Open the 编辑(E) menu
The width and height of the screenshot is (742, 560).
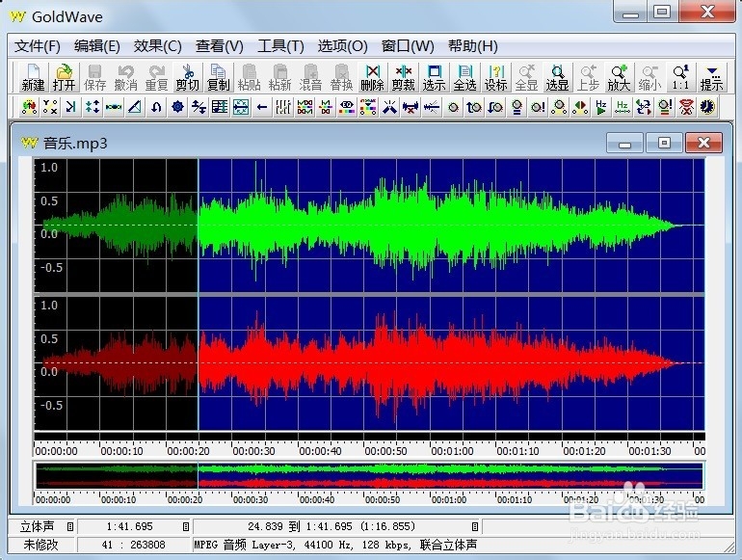97,46
